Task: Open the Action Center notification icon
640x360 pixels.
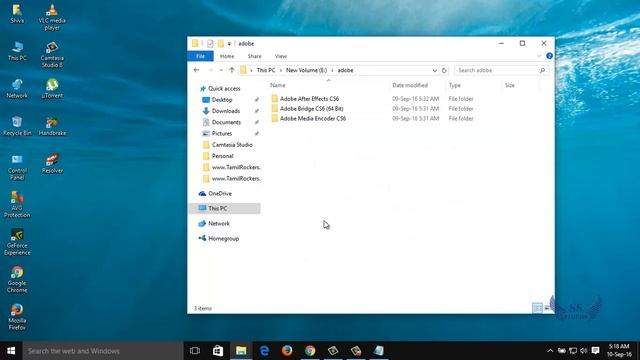Action: [596, 351]
